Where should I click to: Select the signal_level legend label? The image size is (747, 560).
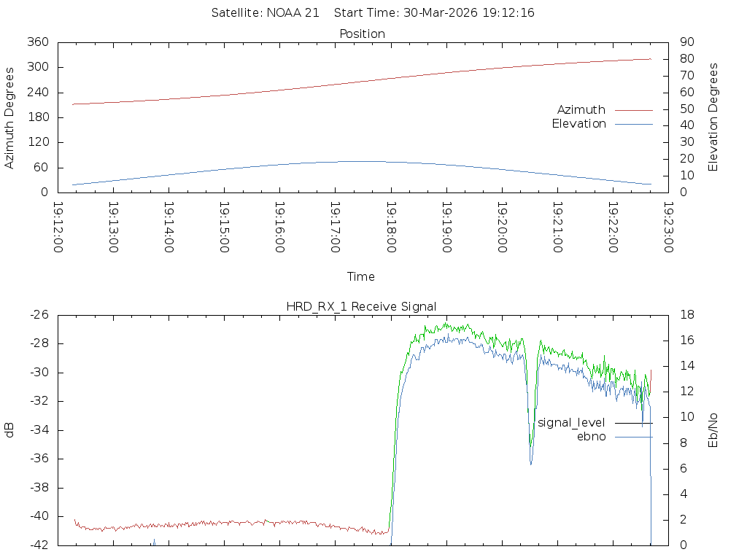pos(571,423)
